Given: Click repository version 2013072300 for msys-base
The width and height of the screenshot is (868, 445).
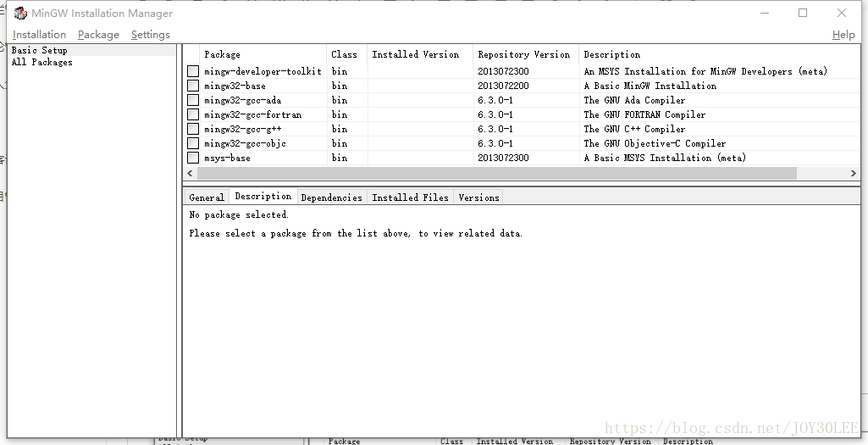Looking at the screenshot, I should pyautogui.click(x=503, y=158).
